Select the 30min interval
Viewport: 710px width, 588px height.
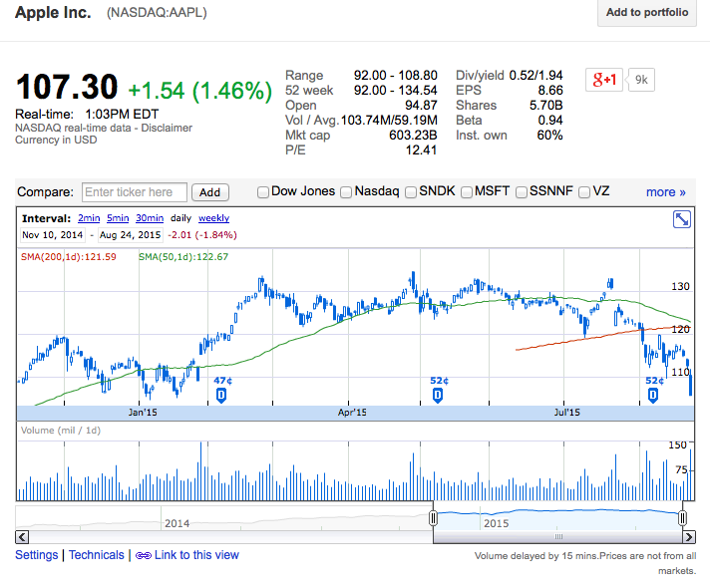click(150, 218)
